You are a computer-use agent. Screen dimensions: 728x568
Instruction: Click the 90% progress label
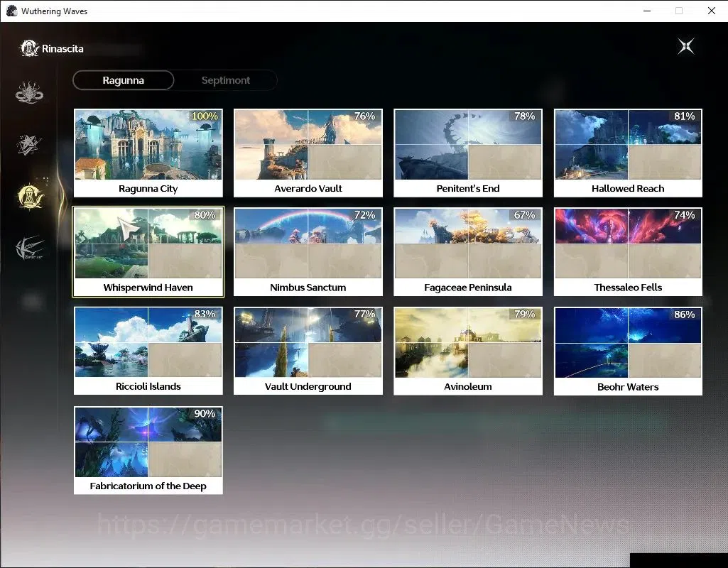tap(205, 413)
